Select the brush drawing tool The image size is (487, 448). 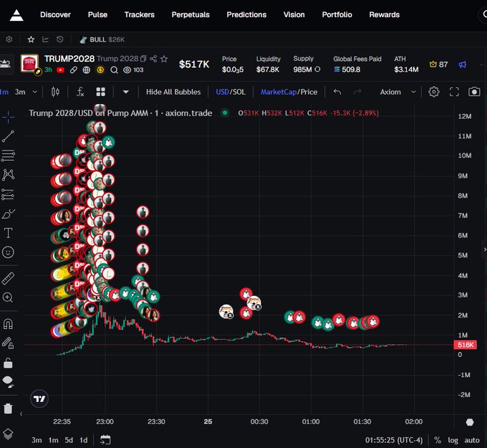8,214
